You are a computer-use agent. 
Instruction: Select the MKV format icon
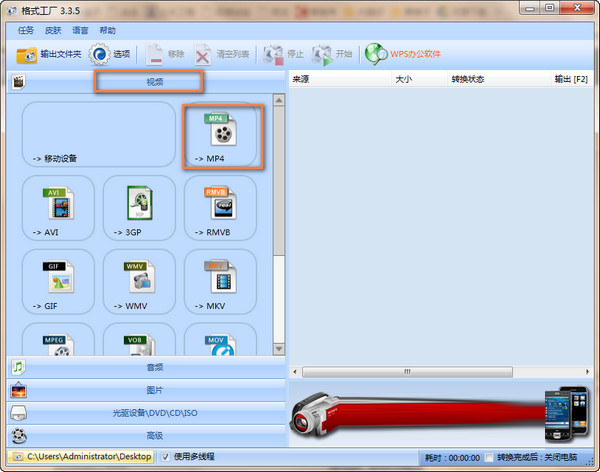221,282
